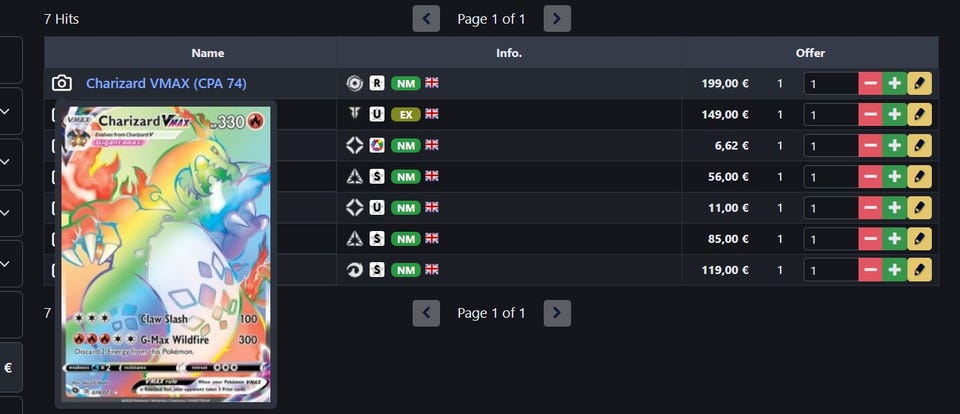Screen dimensions: 960x414
Task: Click the edit pencil on the 119,00 € row
Action: coord(919,270)
